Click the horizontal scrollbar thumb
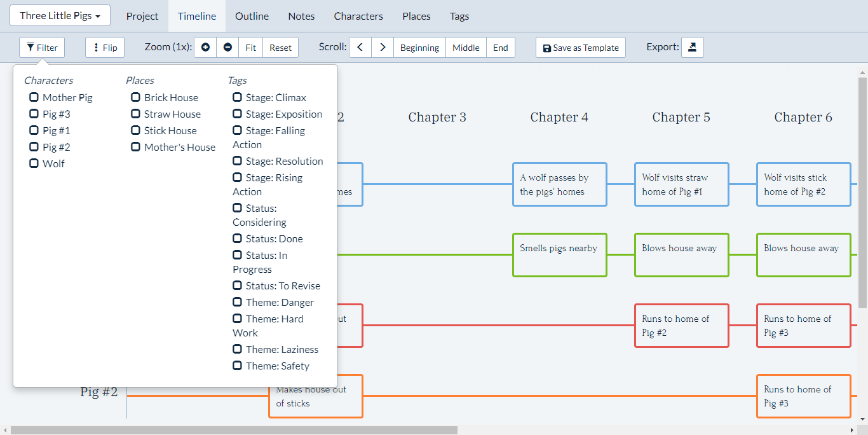Image resolution: width=868 pixels, height=435 pixels. 234,431
